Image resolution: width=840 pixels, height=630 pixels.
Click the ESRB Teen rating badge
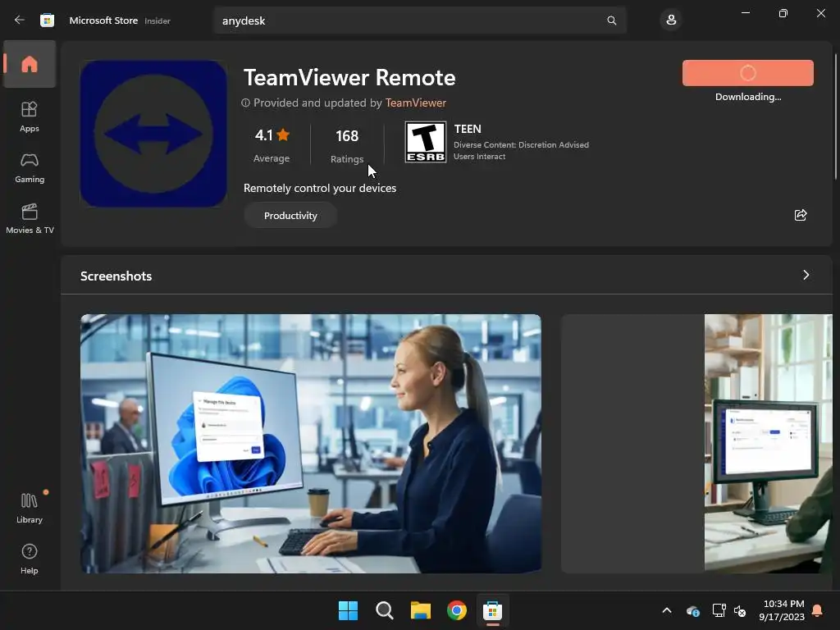426,142
